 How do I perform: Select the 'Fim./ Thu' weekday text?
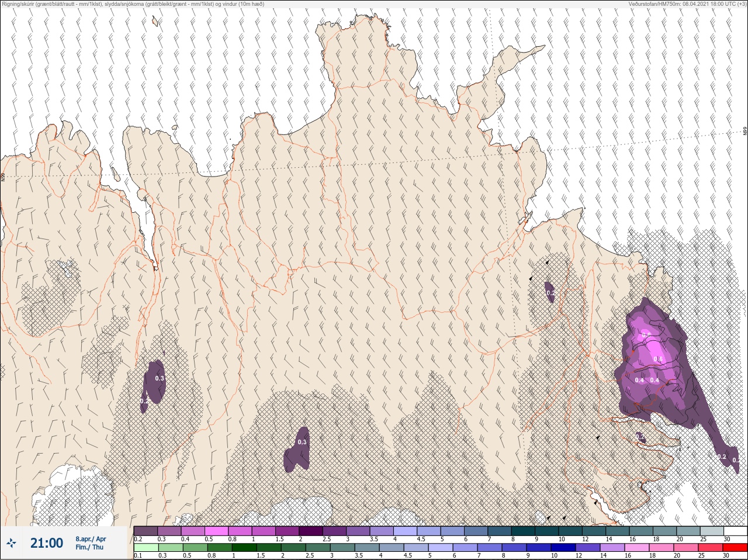click(89, 547)
